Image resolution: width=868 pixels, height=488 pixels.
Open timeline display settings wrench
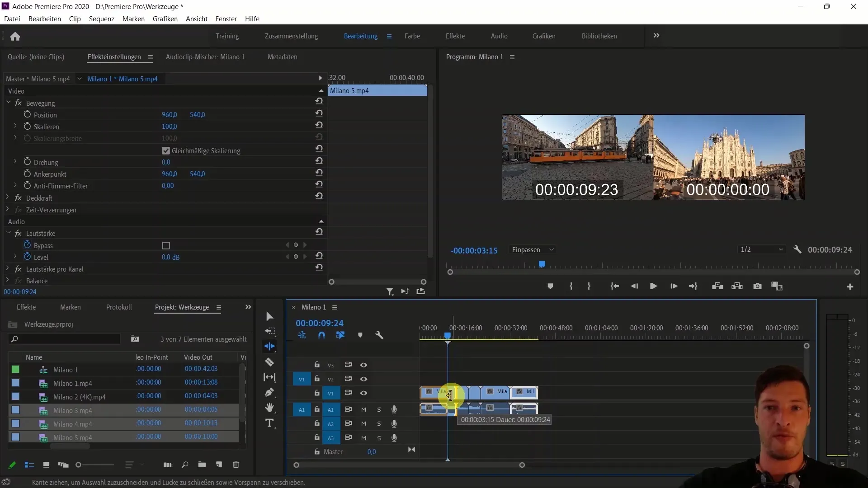(379, 335)
